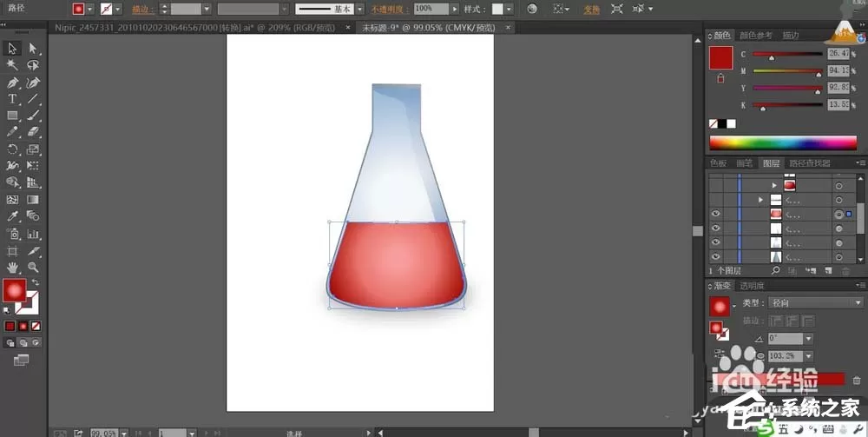Click the 描边 stroke link in control bar
The height and width of the screenshot is (437, 868).
[x=144, y=10]
